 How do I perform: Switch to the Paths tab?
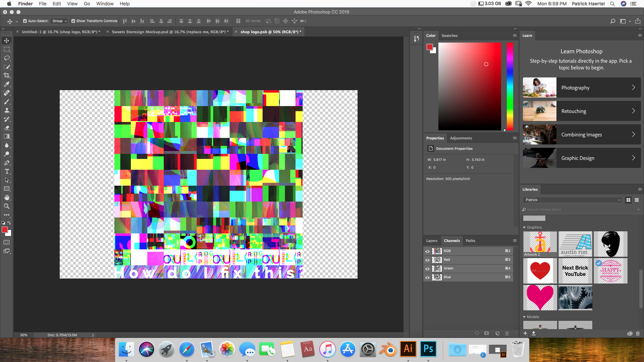click(x=470, y=240)
